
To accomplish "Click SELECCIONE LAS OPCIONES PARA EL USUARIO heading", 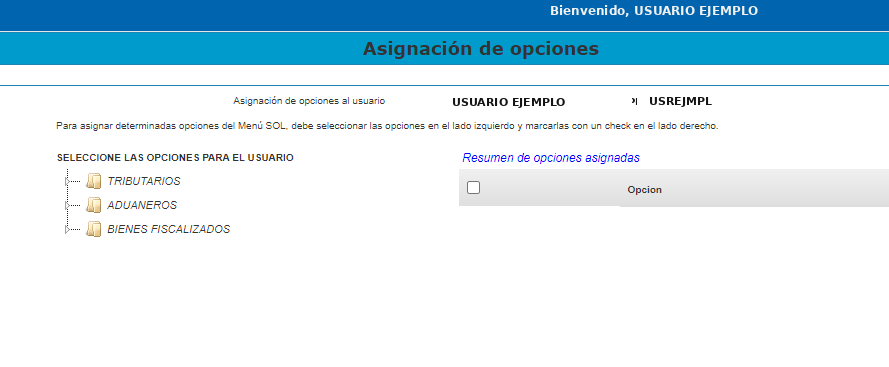I will pos(175,158).
